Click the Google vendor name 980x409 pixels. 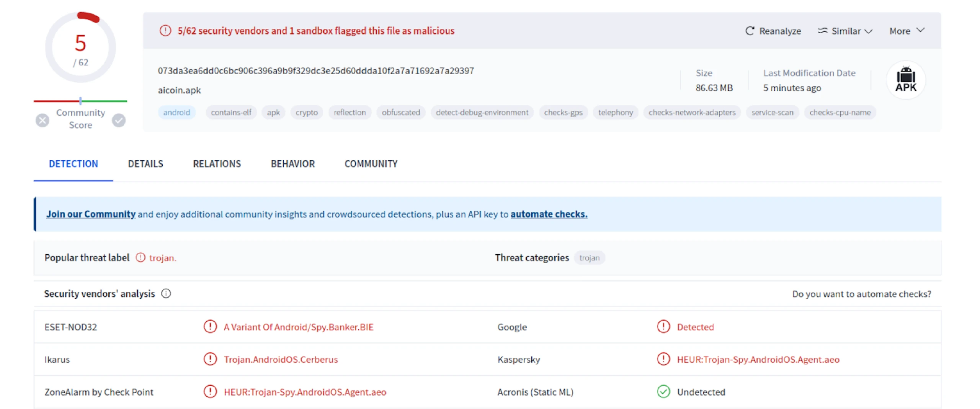pyautogui.click(x=512, y=327)
